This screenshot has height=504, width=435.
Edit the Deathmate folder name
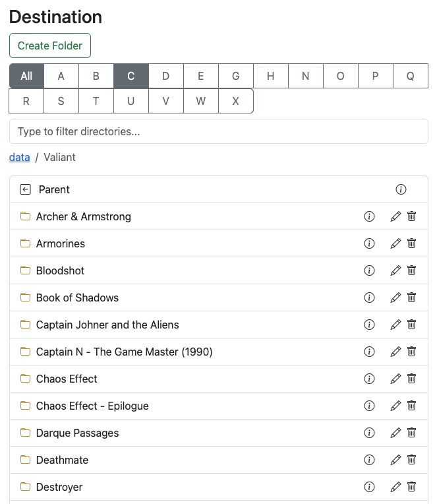pyautogui.click(x=395, y=460)
